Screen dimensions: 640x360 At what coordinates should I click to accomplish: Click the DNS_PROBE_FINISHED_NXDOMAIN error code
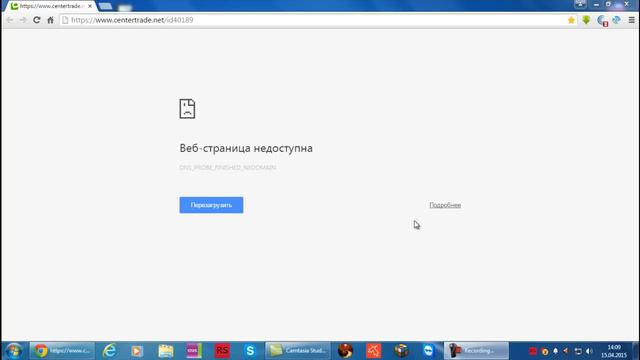click(x=228, y=167)
